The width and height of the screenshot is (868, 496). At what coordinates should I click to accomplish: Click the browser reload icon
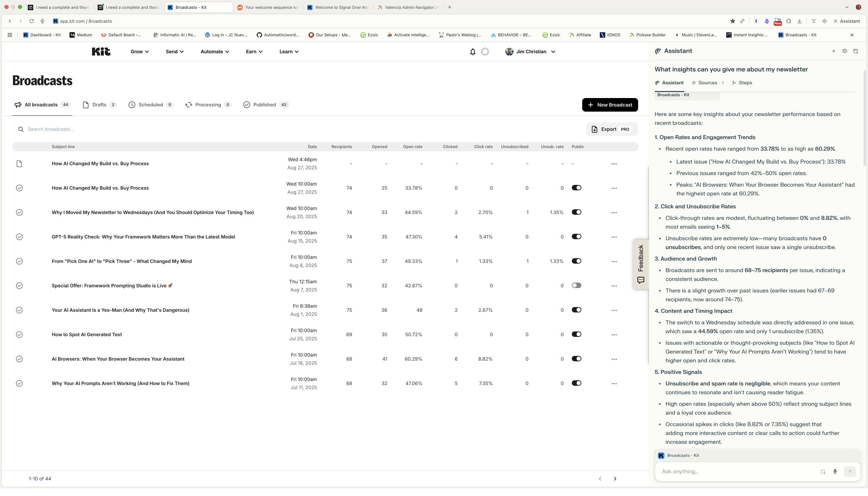tap(31, 21)
